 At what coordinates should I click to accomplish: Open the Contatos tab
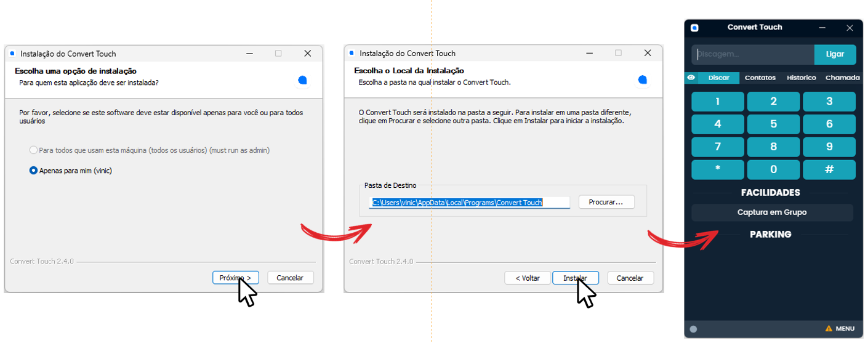[x=760, y=78]
